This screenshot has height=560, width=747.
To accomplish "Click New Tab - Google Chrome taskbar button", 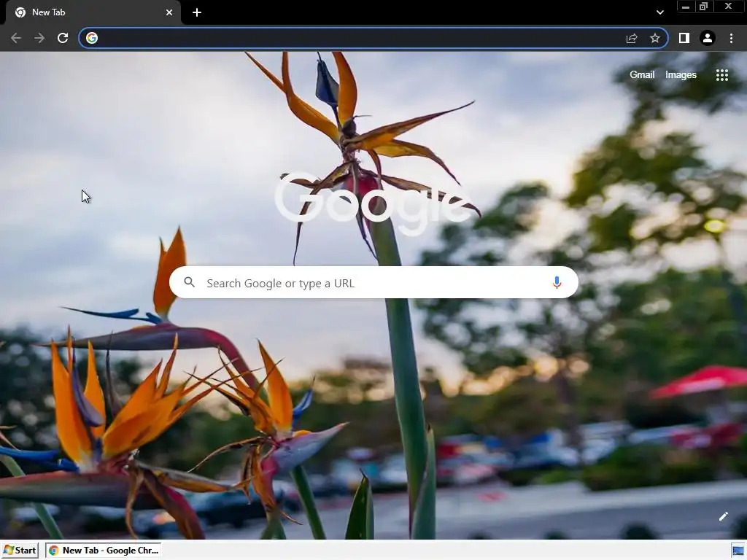I will click(104, 551).
